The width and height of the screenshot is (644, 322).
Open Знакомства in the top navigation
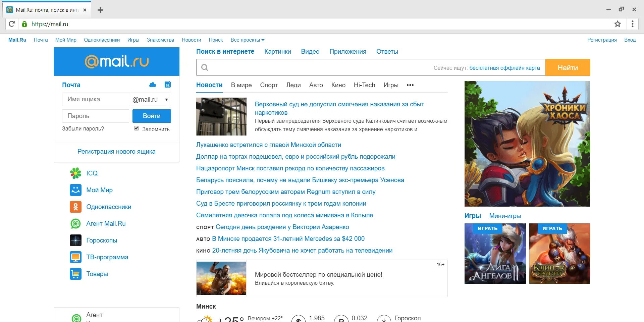(160, 40)
